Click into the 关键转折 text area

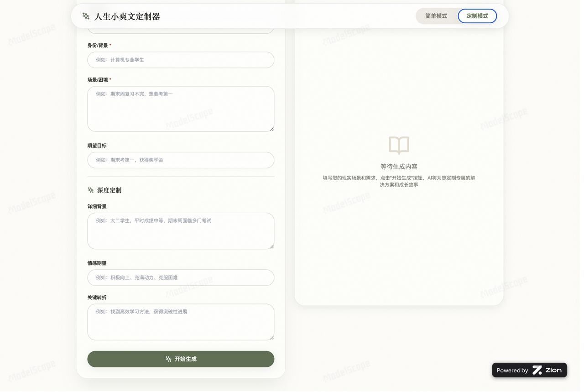pos(181,322)
